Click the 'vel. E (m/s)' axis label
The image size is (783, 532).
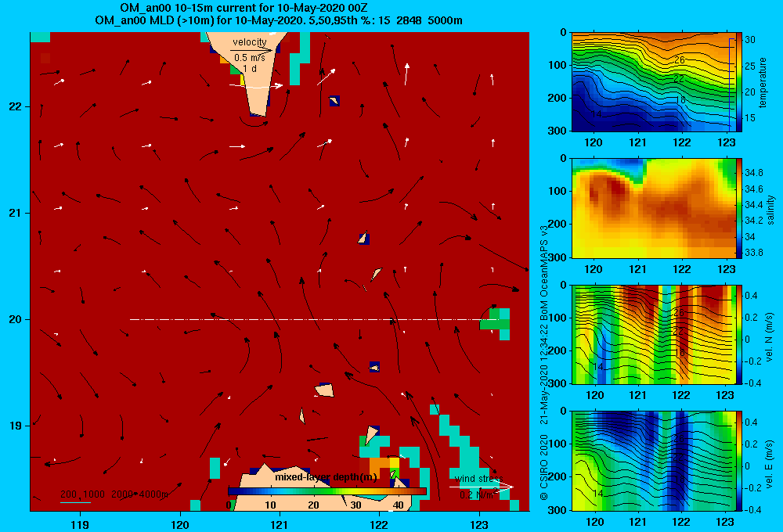pyautogui.click(x=770, y=462)
